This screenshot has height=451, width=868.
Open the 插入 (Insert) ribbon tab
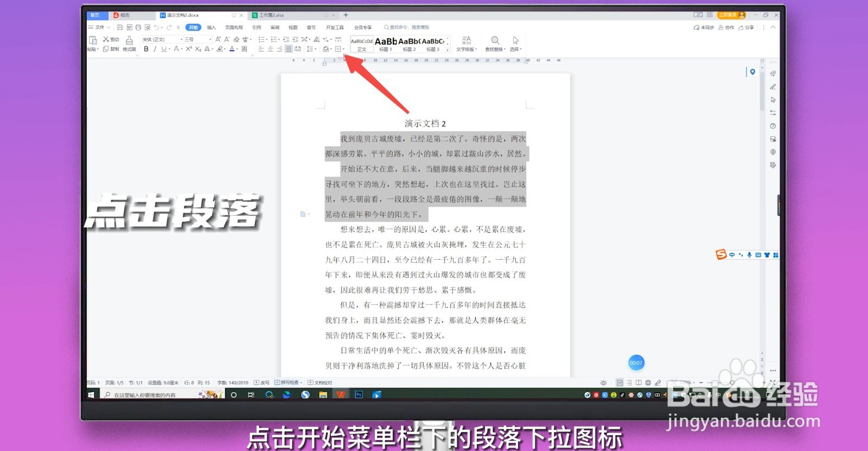212,27
